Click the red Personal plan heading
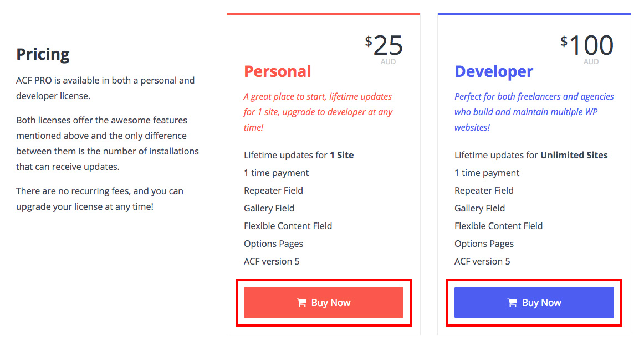The height and width of the screenshot is (347, 644). [278, 71]
